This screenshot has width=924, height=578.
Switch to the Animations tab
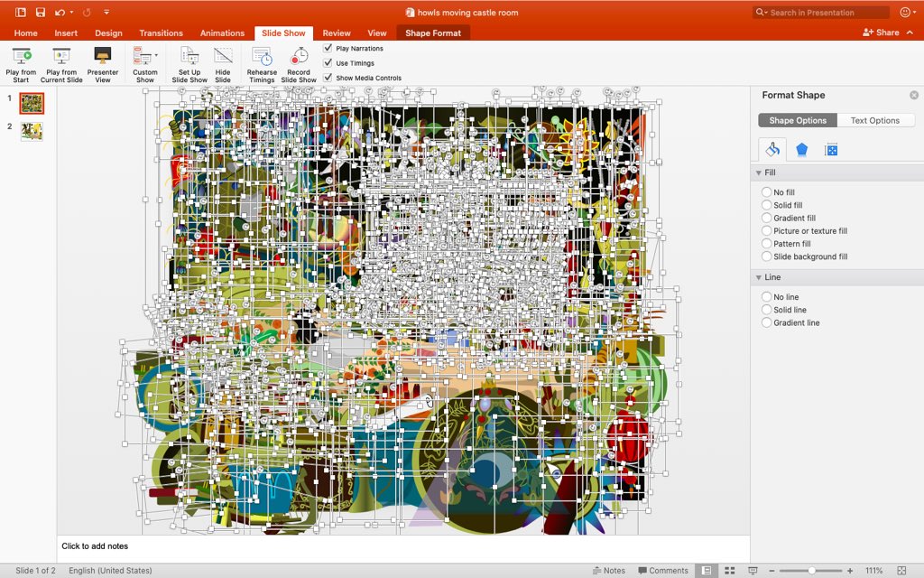pyautogui.click(x=222, y=33)
